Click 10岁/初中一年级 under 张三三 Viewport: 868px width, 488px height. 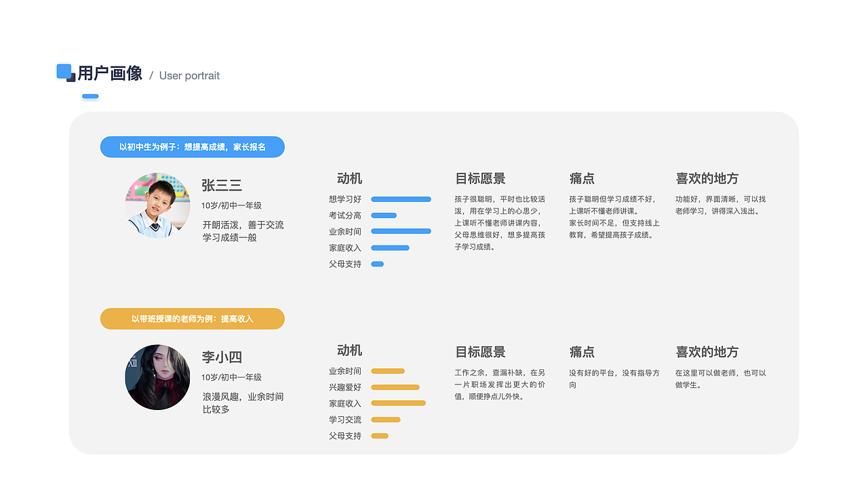coord(231,205)
